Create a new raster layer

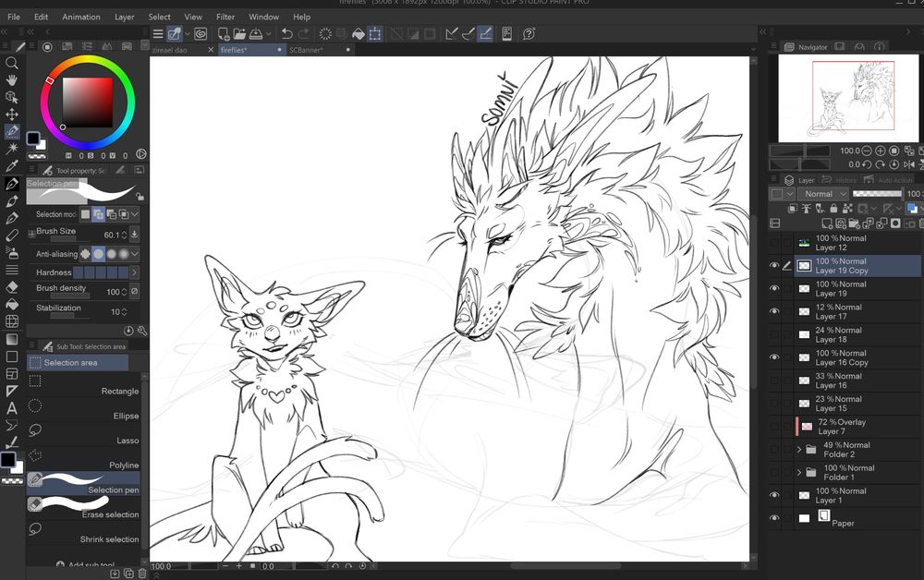point(827,224)
